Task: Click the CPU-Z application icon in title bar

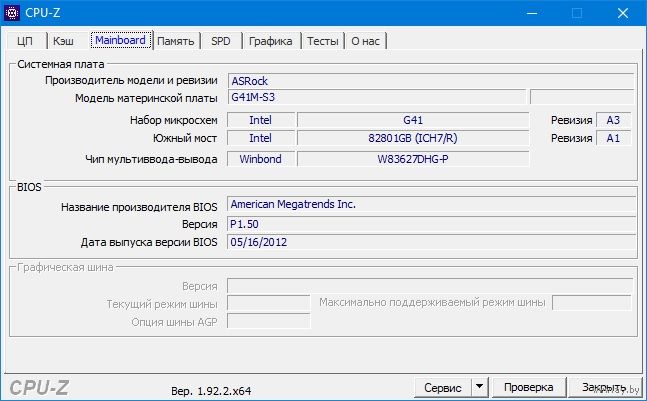Action: [12, 13]
